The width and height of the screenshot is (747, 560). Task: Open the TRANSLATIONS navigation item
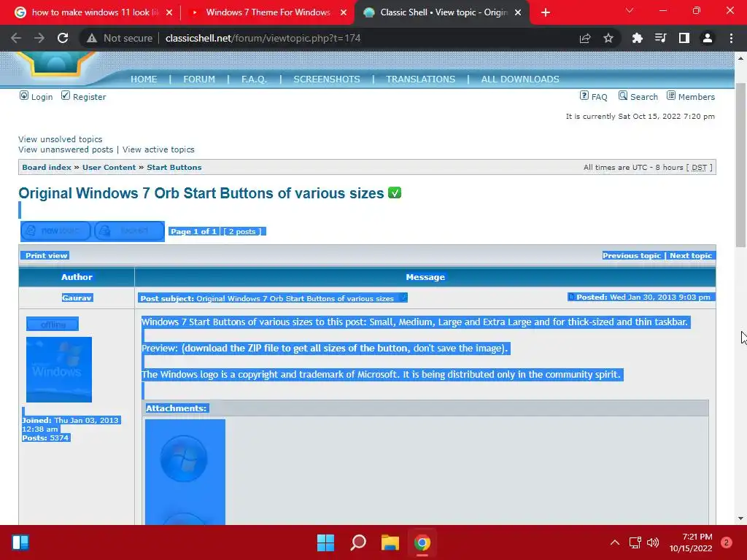(x=421, y=79)
